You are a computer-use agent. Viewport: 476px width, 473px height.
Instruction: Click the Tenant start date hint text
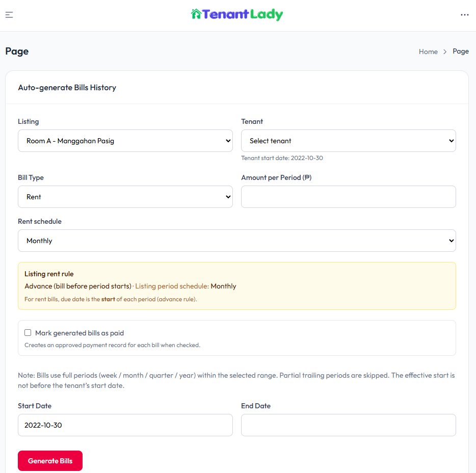point(282,158)
